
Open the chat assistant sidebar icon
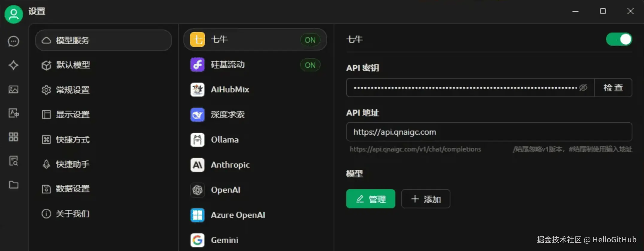[x=13, y=41]
